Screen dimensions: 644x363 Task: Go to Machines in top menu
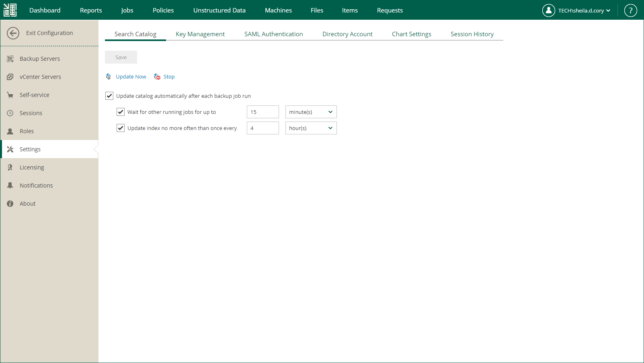278,10
